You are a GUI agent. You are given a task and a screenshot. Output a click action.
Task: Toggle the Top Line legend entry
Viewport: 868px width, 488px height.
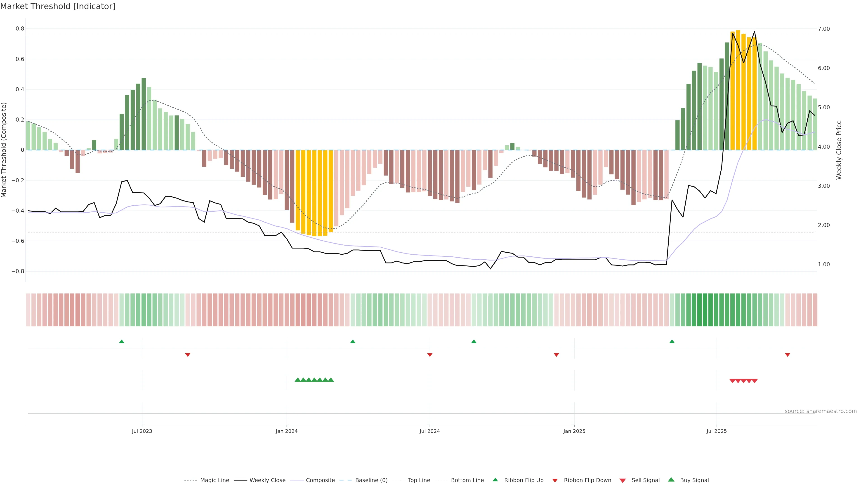point(419,480)
